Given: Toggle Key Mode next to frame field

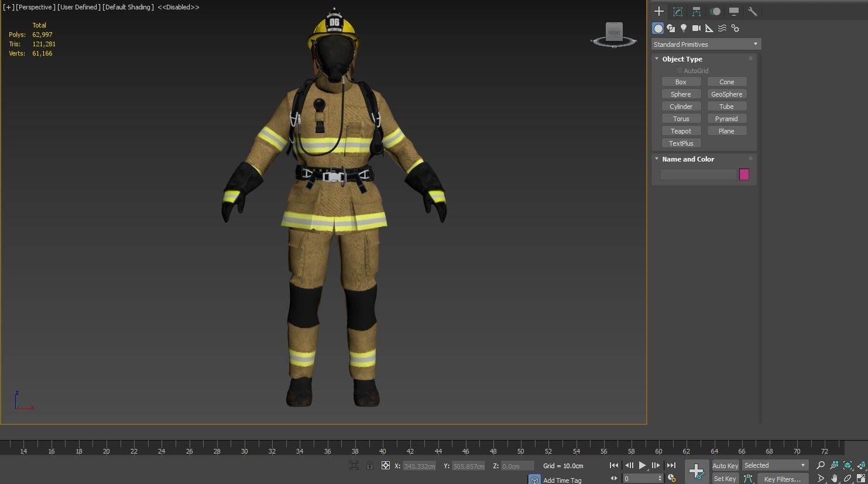Looking at the screenshot, I should pos(614,478).
